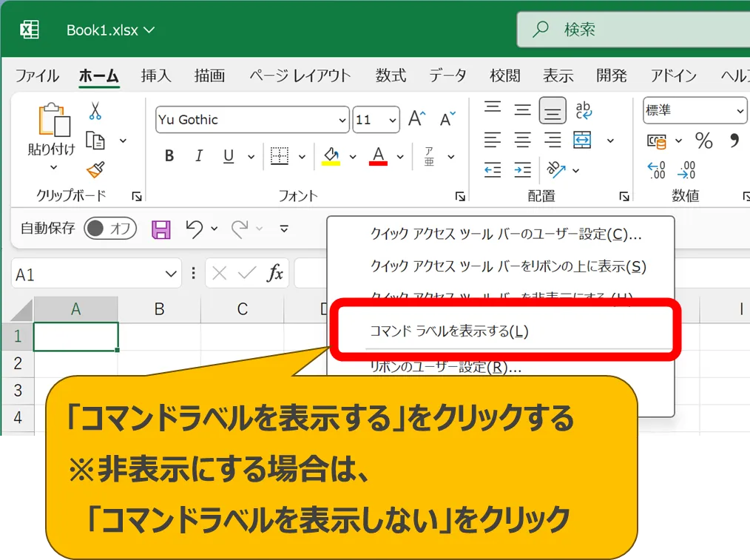Click the yellow fill color swatch
Viewport: 750px width, 560px height.
pyautogui.click(x=331, y=156)
